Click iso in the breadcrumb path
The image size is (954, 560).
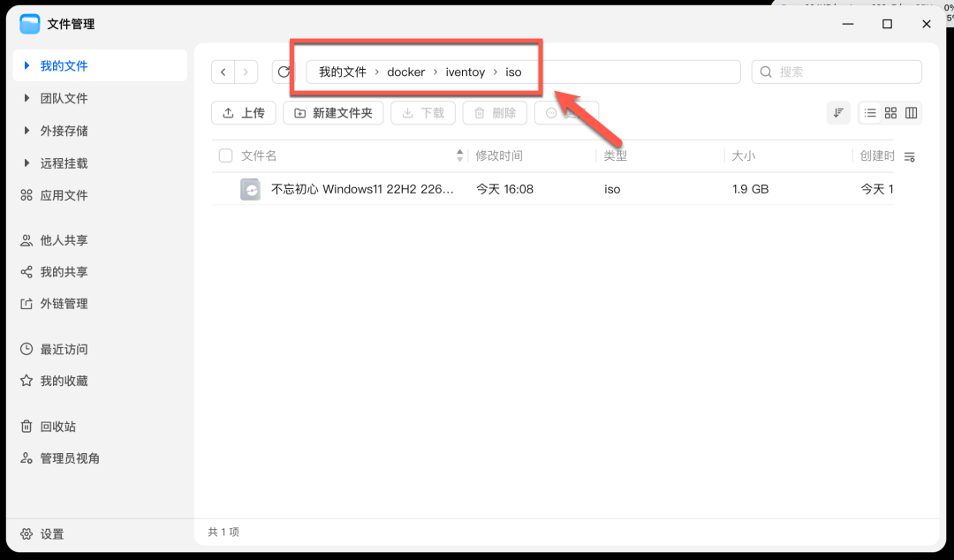513,72
